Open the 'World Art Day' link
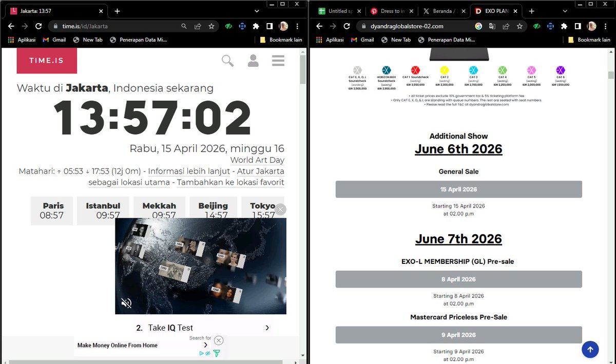616x364 pixels. 257,160
